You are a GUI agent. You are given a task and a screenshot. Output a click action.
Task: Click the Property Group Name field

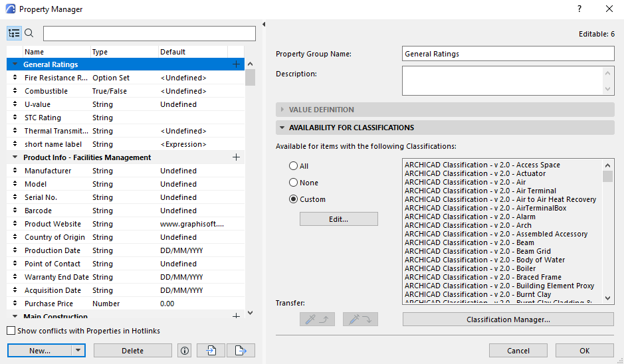(x=508, y=54)
